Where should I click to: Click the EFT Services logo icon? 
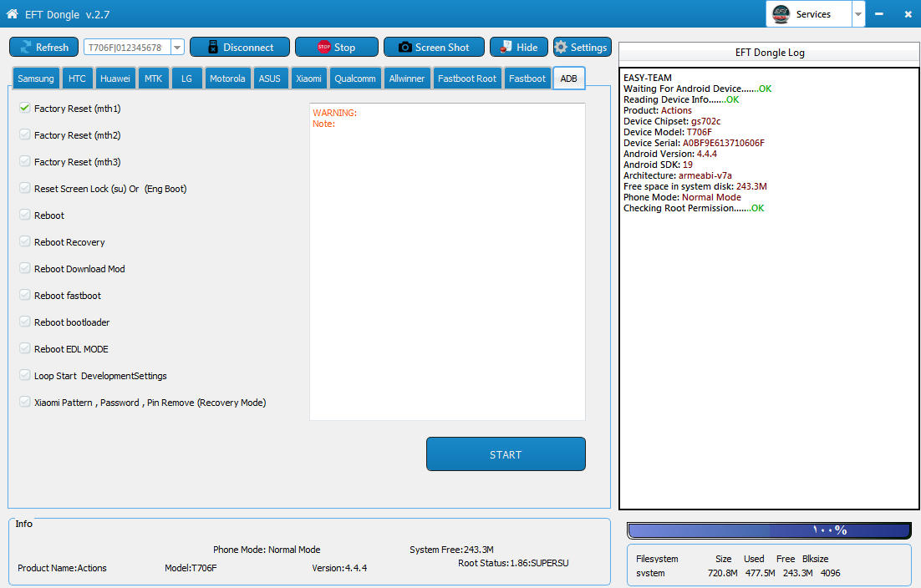click(781, 13)
